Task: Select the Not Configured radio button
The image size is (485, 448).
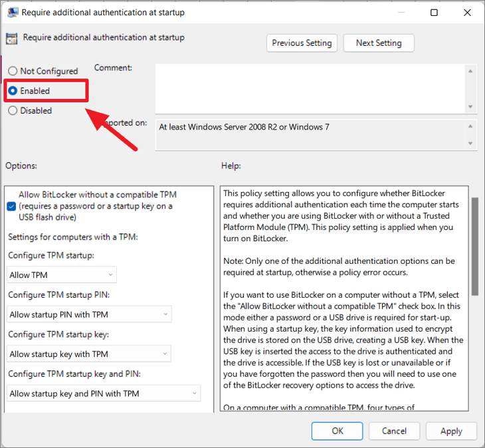Action: [13, 71]
